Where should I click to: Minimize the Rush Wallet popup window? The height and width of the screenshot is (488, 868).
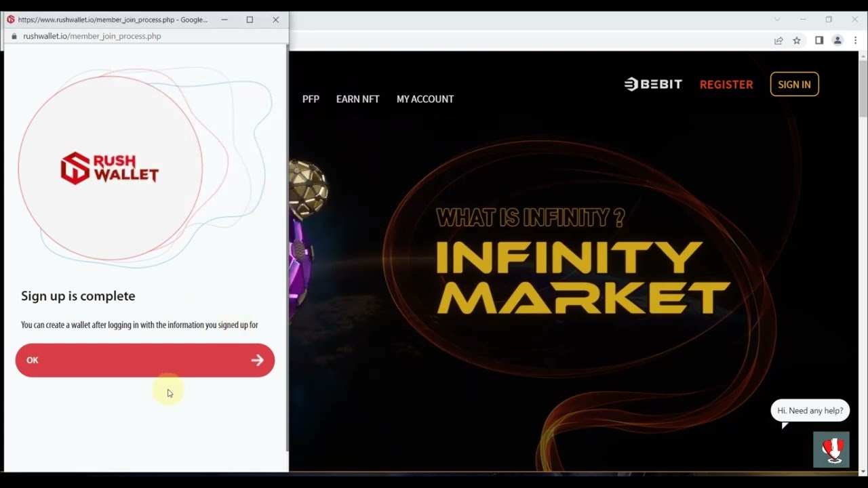[x=224, y=20]
